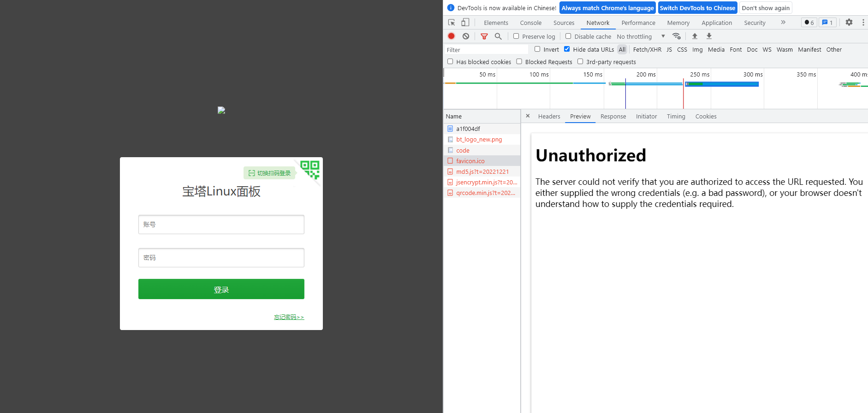This screenshot has height=413, width=868.
Task: Open the No throttling dropdown
Action: 641,36
